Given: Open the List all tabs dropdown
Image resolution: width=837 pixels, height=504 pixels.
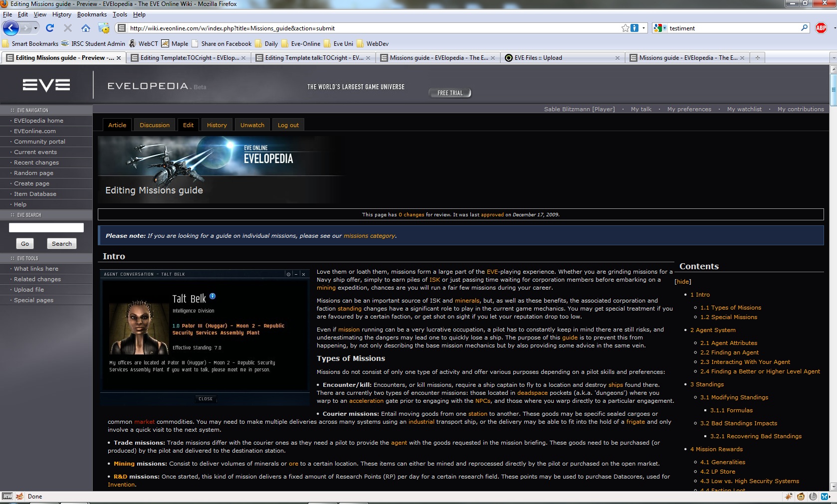Looking at the screenshot, I should coord(833,58).
